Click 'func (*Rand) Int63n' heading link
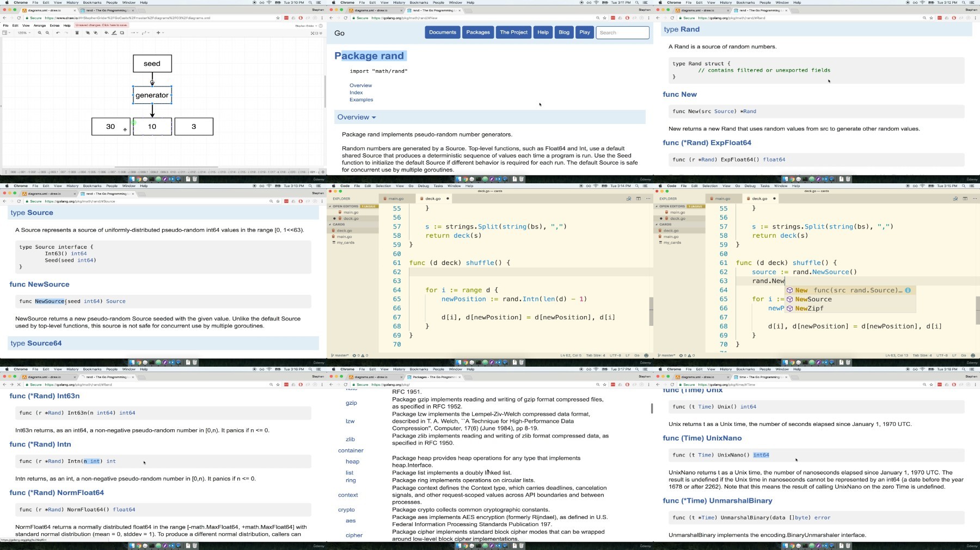 tap(45, 396)
